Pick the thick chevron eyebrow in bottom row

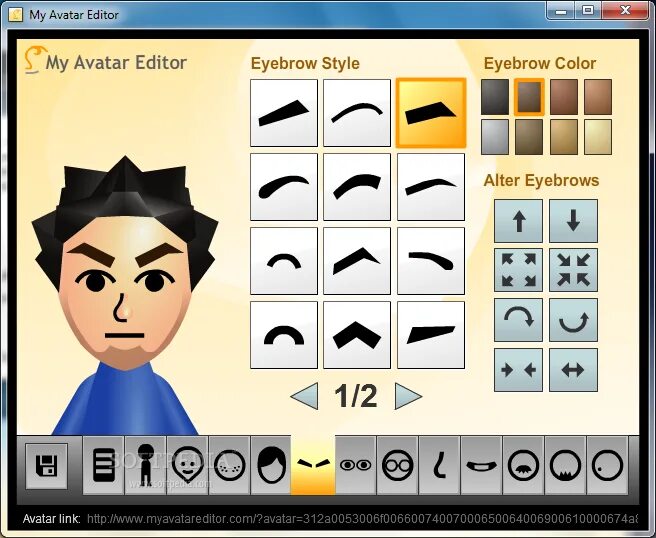click(357, 335)
